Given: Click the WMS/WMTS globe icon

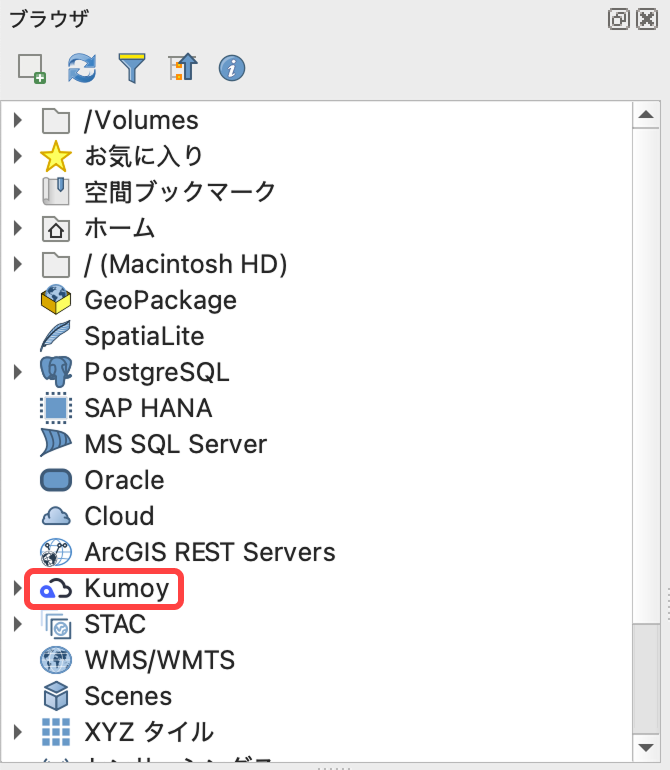Looking at the screenshot, I should (x=56, y=660).
